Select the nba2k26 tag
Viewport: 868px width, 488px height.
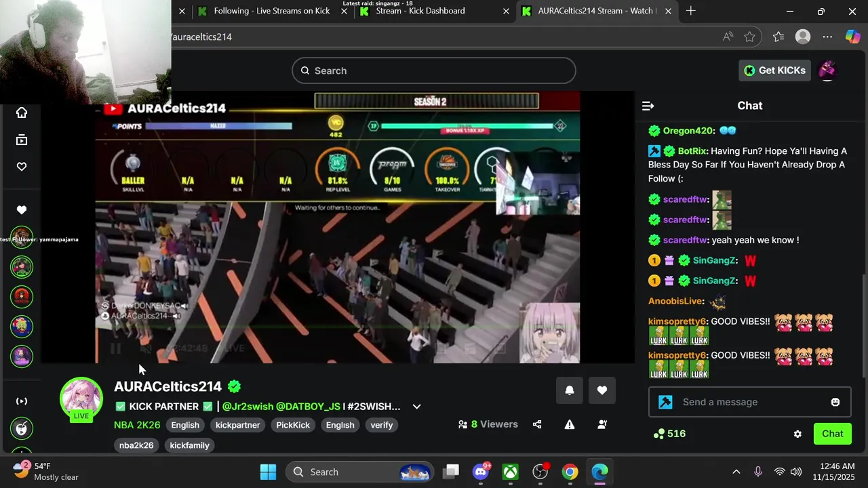coord(136,445)
